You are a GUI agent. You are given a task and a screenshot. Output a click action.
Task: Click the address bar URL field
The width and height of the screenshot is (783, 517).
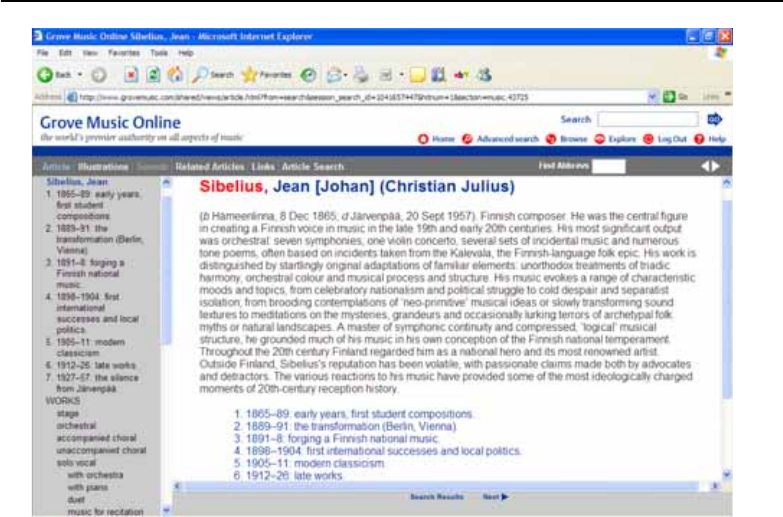point(362,97)
